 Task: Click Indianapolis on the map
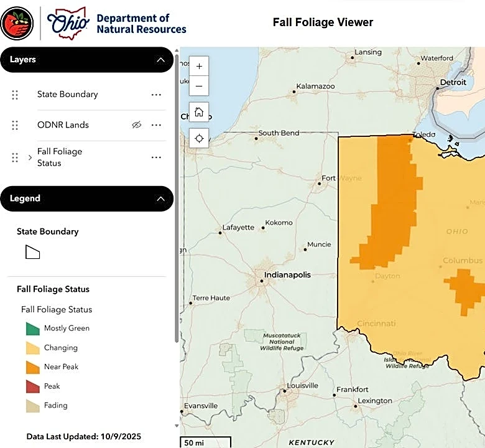(287, 275)
